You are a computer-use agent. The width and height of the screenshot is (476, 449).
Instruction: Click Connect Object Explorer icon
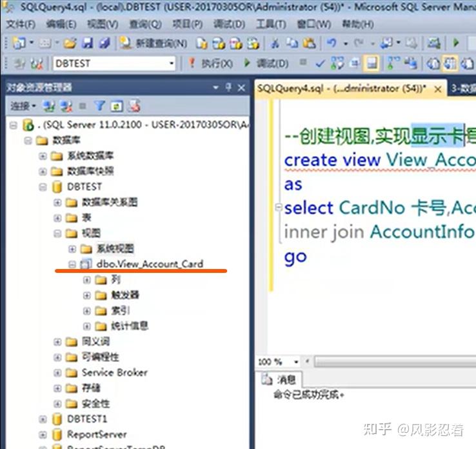click(x=48, y=106)
